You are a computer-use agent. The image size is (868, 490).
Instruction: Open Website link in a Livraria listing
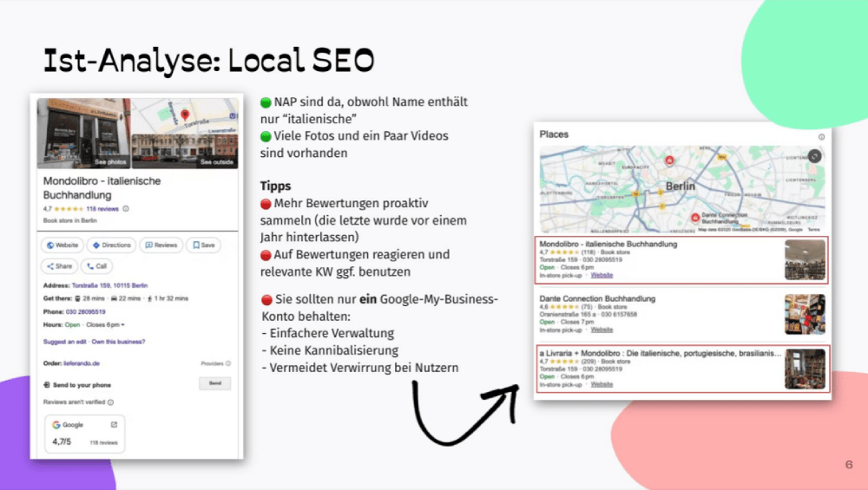602,384
